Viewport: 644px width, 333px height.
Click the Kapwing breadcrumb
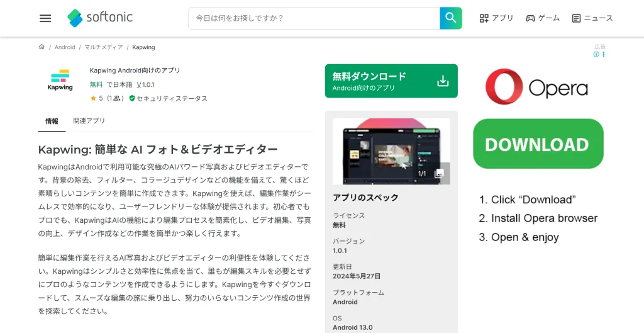click(143, 47)
